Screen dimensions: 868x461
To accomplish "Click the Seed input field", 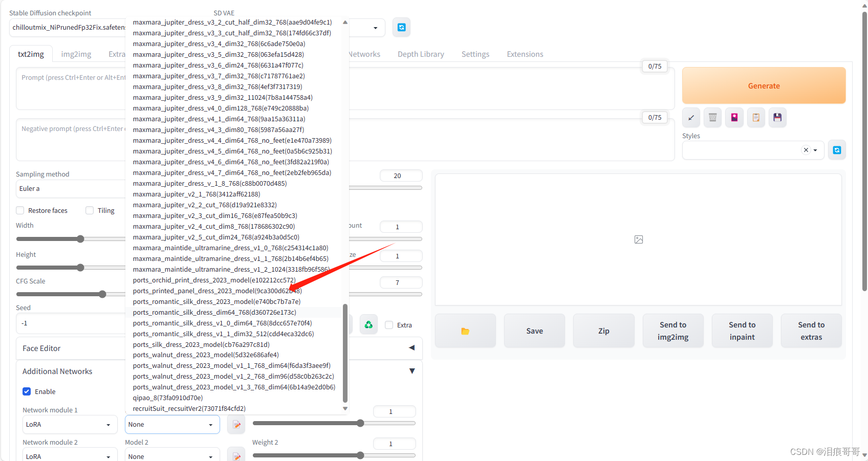I will (71, 323).
